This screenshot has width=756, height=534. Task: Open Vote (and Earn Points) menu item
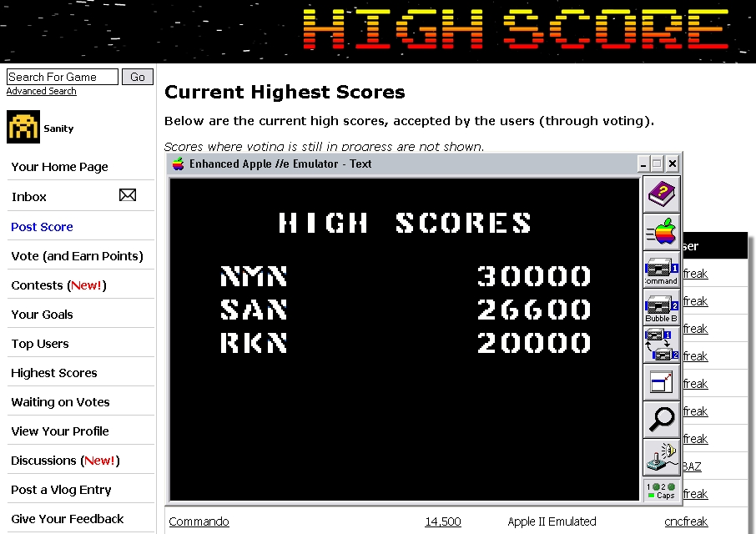point(77,256)
